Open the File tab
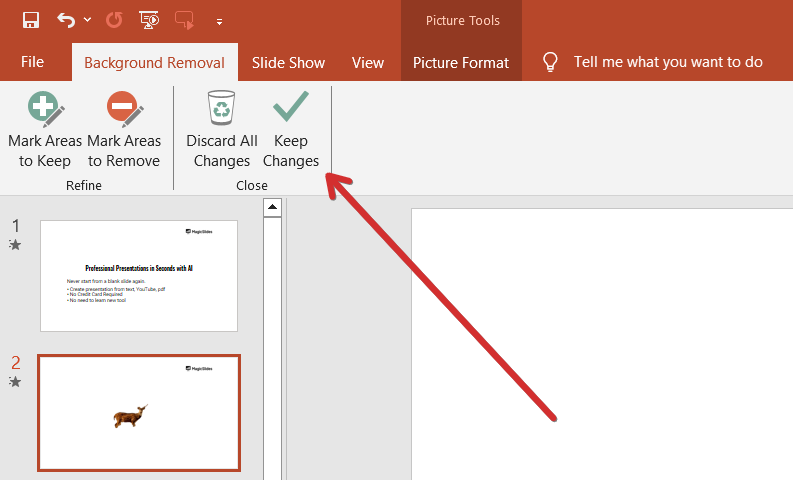Viewport: 793px width, 480px height. (32, 62)
